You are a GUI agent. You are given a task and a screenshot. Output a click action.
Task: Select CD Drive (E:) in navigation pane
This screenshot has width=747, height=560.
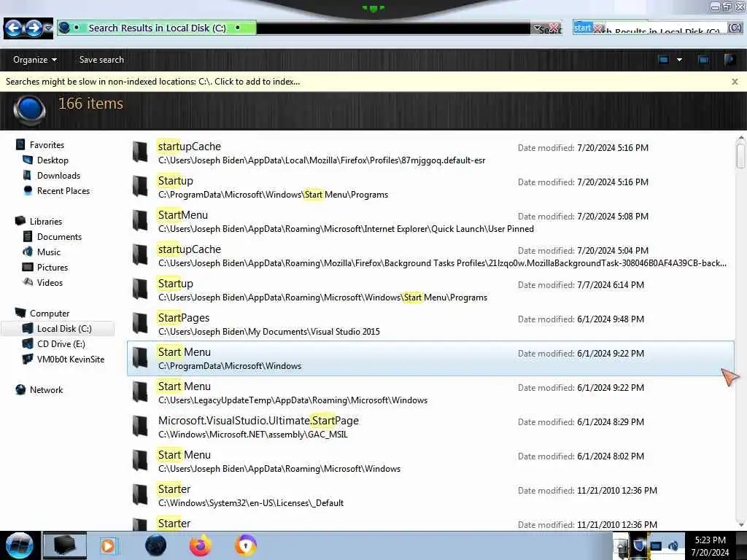(61, 344)
